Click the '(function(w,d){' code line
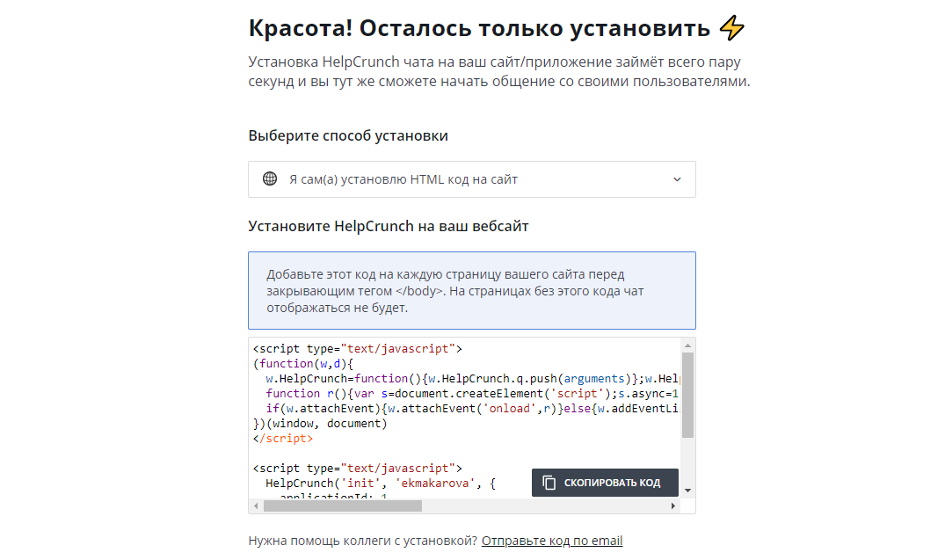 [x=303, y=363]
